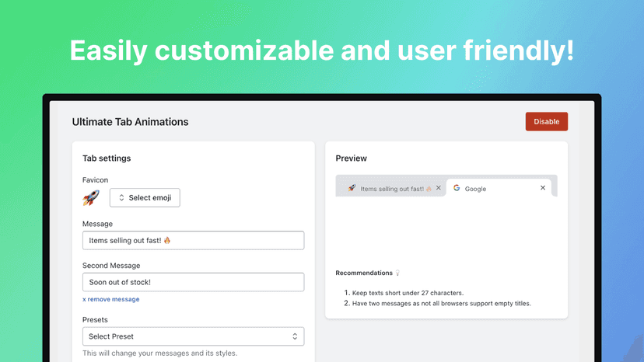Open the Select emoji picker
The height and width of the screenshot is (362, 644).
[145, 198]
